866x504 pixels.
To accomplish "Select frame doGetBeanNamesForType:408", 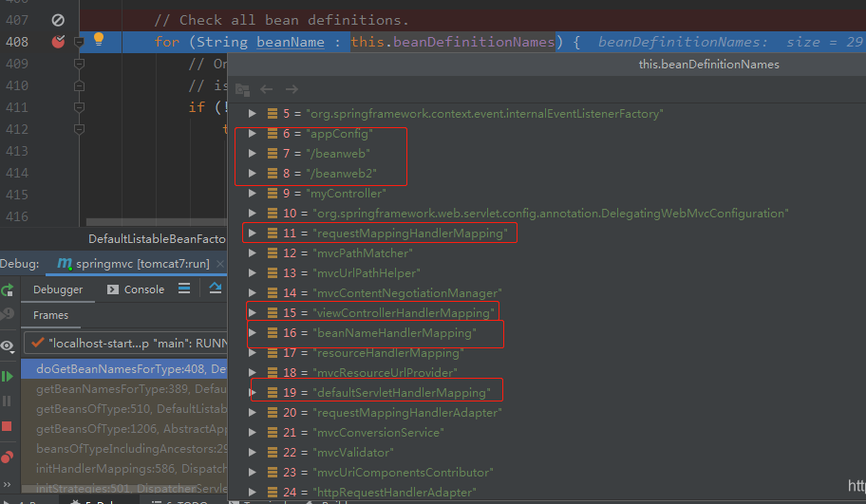I will point(124,369).
